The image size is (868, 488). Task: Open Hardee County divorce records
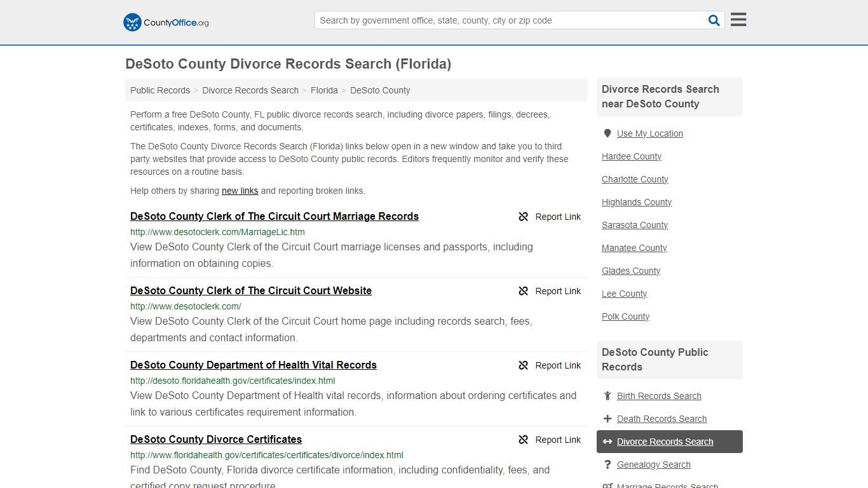pyautogui.click(x=632, y=156)
